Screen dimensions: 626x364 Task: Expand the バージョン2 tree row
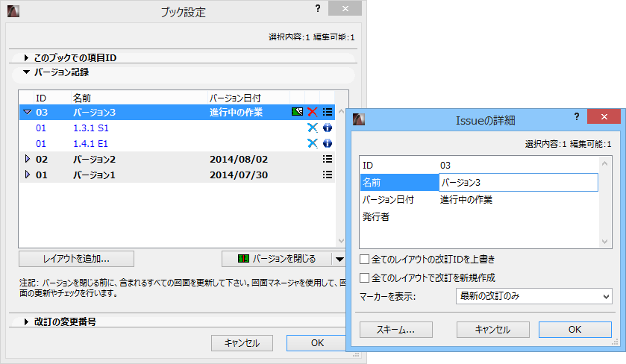(x=27, y=159)
